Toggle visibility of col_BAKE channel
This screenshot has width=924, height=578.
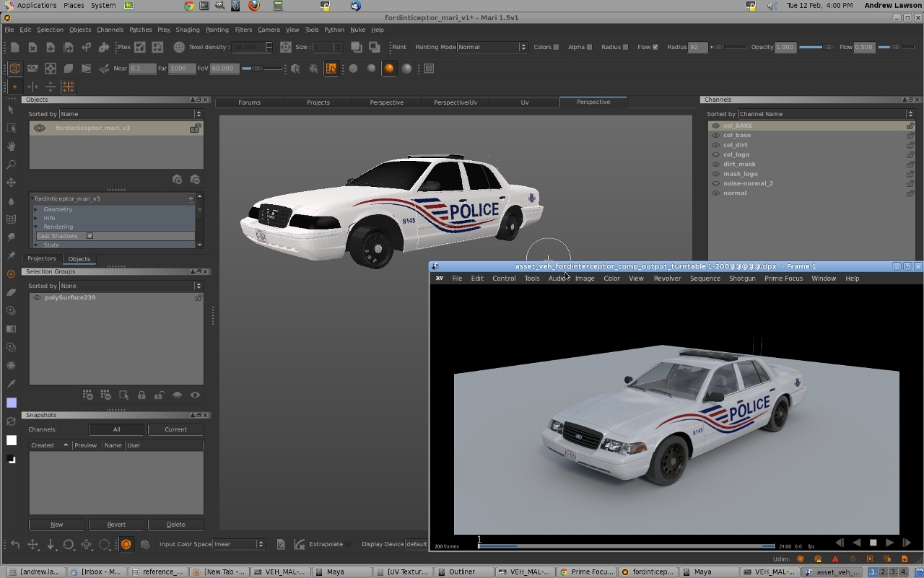715,126
